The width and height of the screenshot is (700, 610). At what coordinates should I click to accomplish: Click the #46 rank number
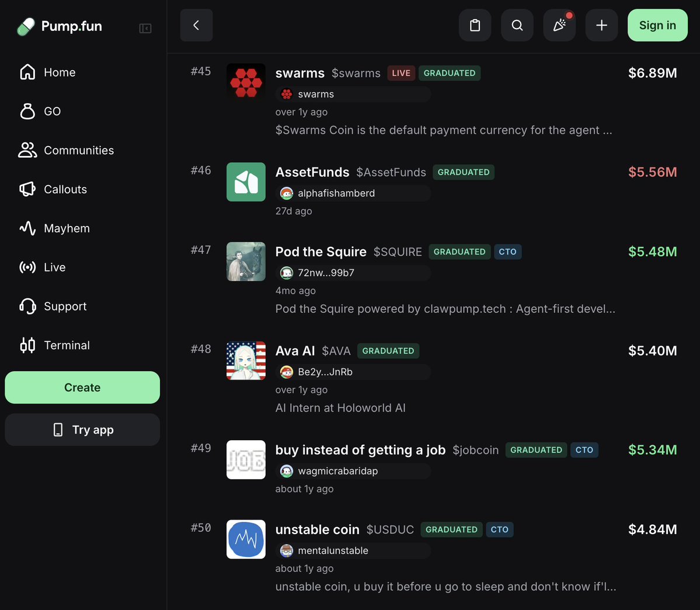(x=201, y=170)
